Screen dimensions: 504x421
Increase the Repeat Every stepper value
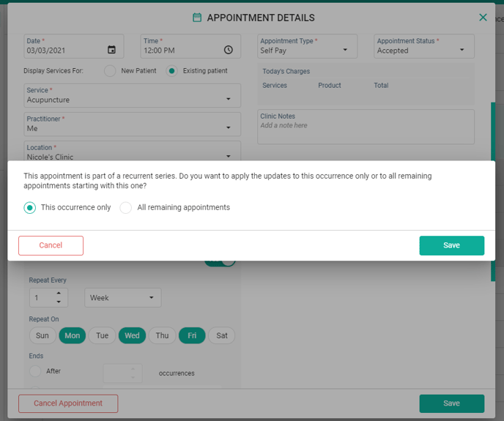click(58, 294)
